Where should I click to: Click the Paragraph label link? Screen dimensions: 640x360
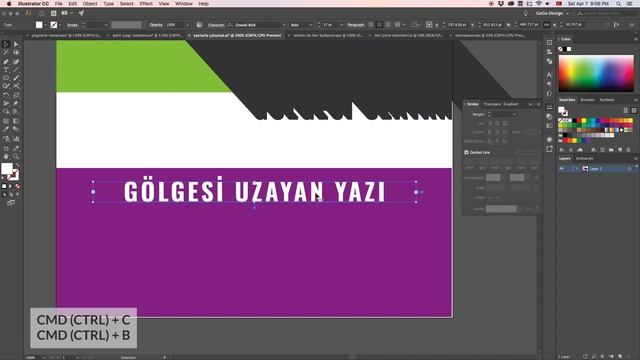pyautogui.click(x=356, y=25)
